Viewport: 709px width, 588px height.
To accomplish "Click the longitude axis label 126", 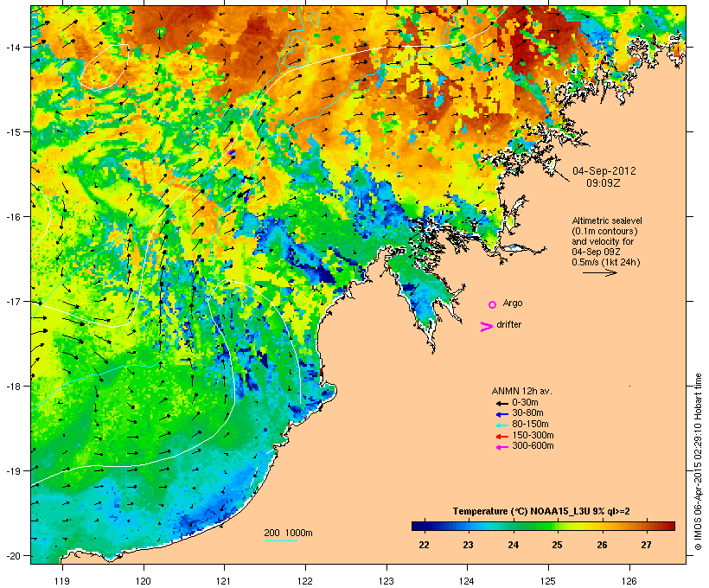I will click(x=629, y=581).
